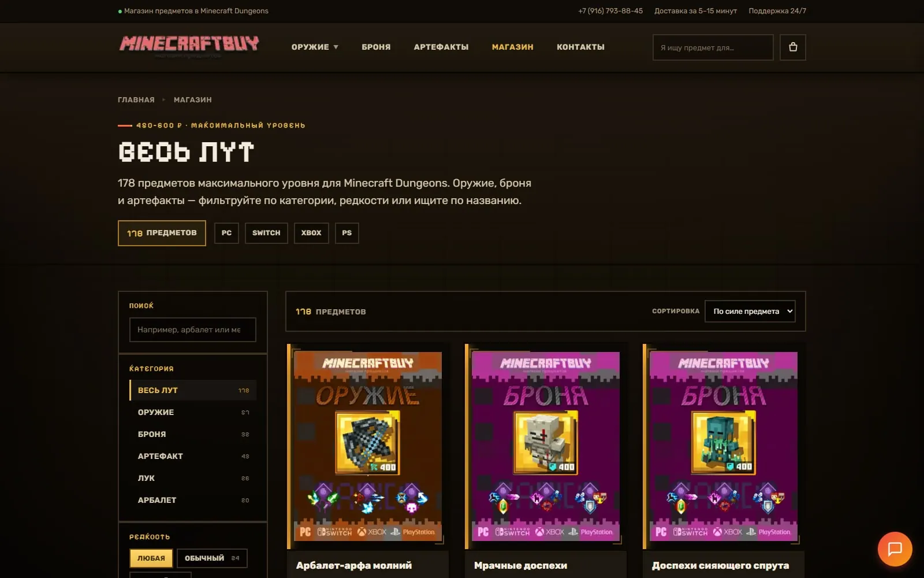Select the ВЕСЬ ЛУТ category
924x578 pixels.
click(x=193, y=390)
